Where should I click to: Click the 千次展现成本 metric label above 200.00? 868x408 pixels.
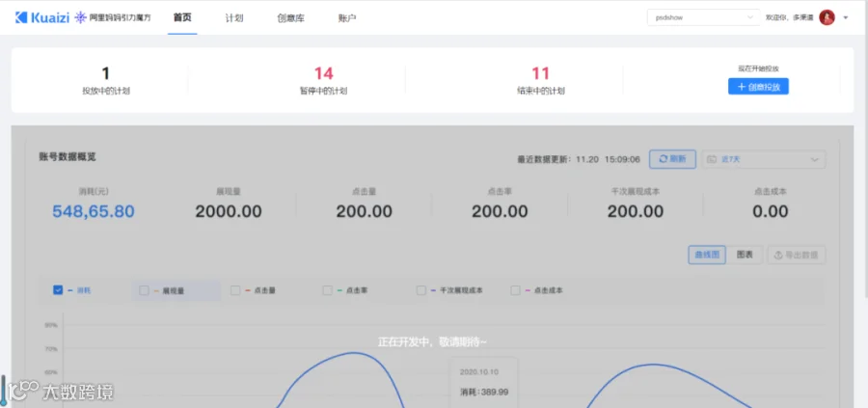pos(635,192)
